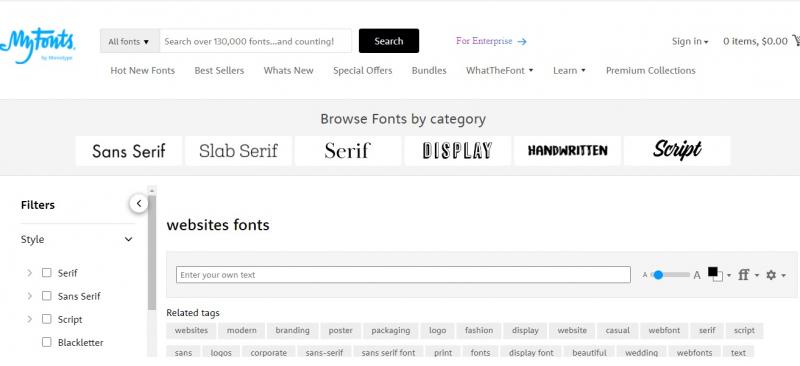This screenshot has height=366, width=800.
Task: Browse the Slab Serif category tile
Action: 238,151
